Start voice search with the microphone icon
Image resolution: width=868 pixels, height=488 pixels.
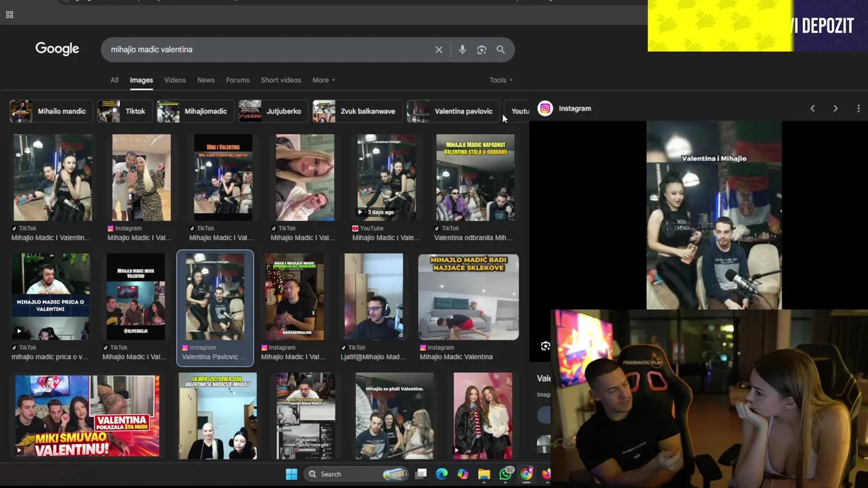point(462,49)
